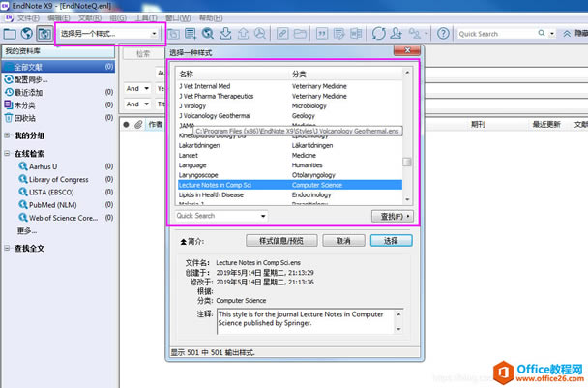Click the Export up-arrow toolbar icon
588x388 pixels.
[x=243, y=34]
